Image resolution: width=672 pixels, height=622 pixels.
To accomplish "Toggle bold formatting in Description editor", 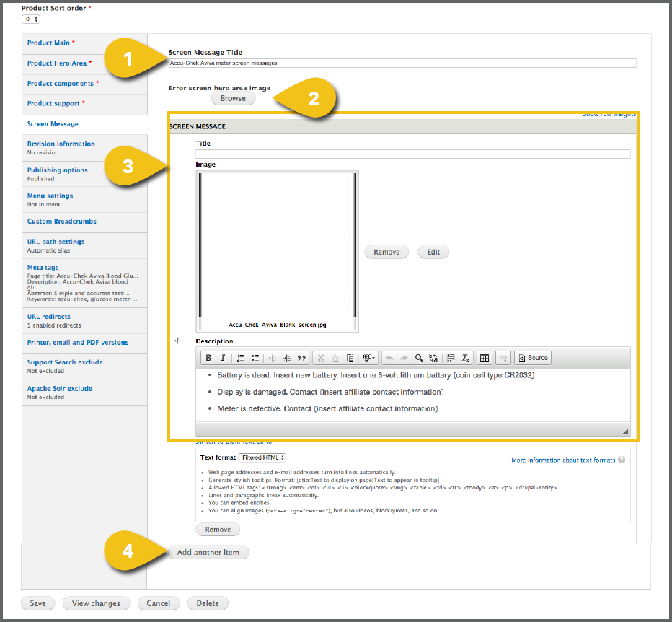I will tap(208, 358).
